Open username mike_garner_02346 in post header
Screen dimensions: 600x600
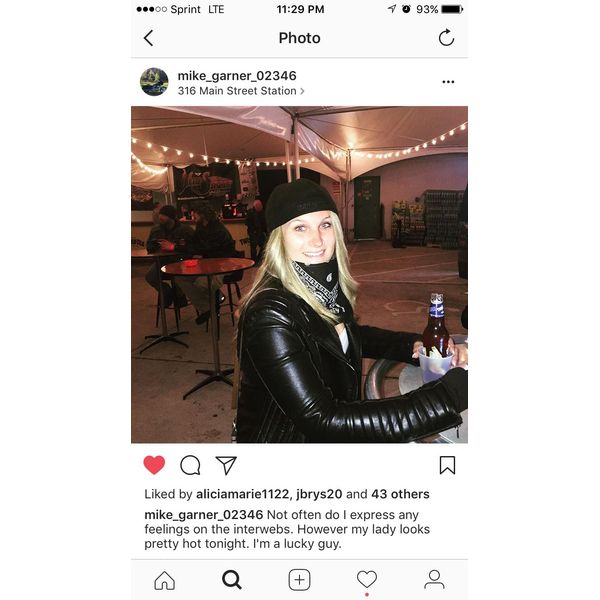tap(237, 76)
